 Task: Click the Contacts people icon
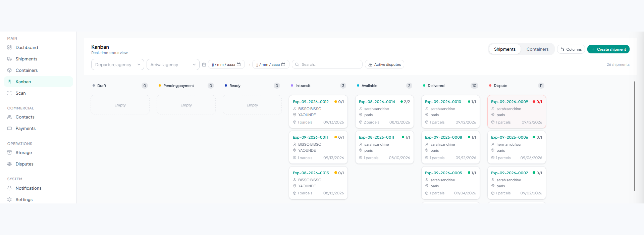click(x=9, y=117)
